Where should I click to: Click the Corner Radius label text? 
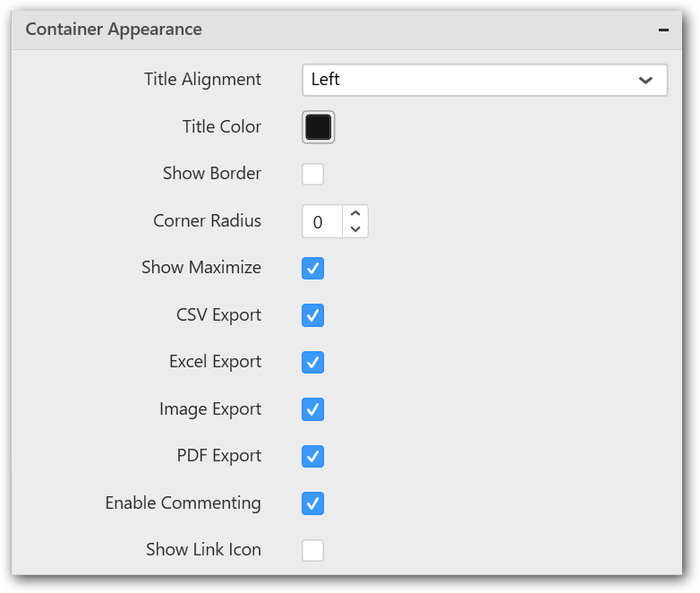pyautogui.click(x=207, y=221)
